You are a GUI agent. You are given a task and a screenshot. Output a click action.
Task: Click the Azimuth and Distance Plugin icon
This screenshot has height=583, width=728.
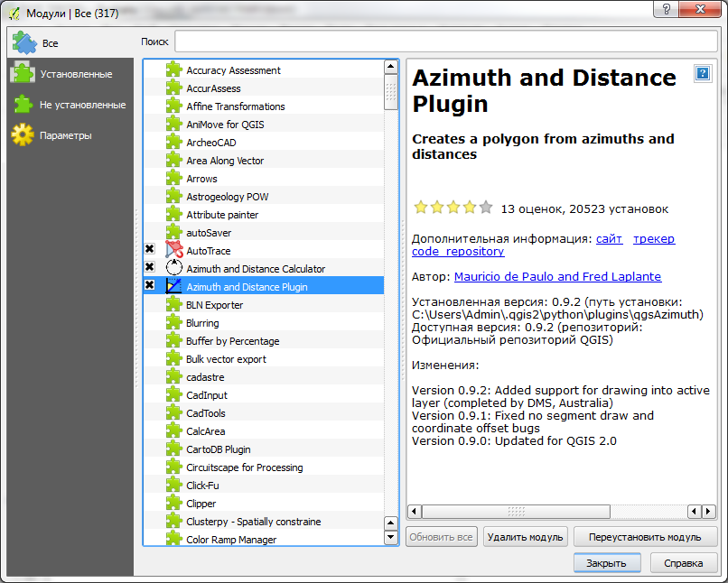[174, 287]
